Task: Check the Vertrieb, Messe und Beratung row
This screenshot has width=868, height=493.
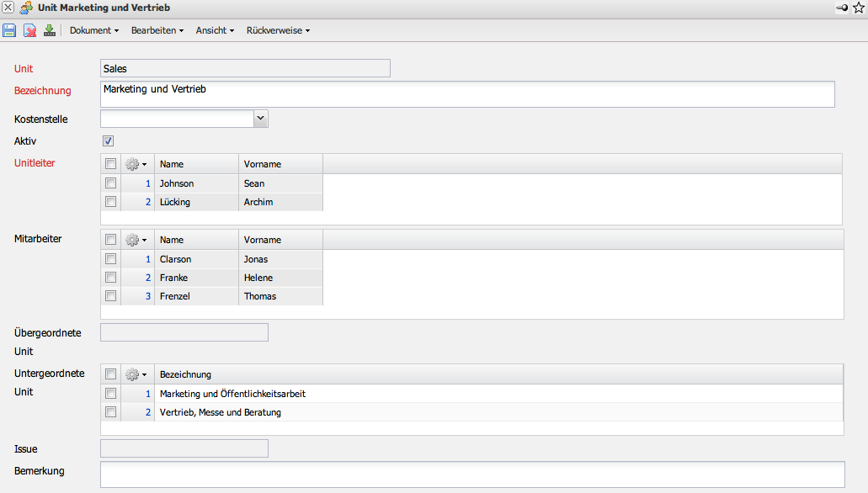Action: 110,412
